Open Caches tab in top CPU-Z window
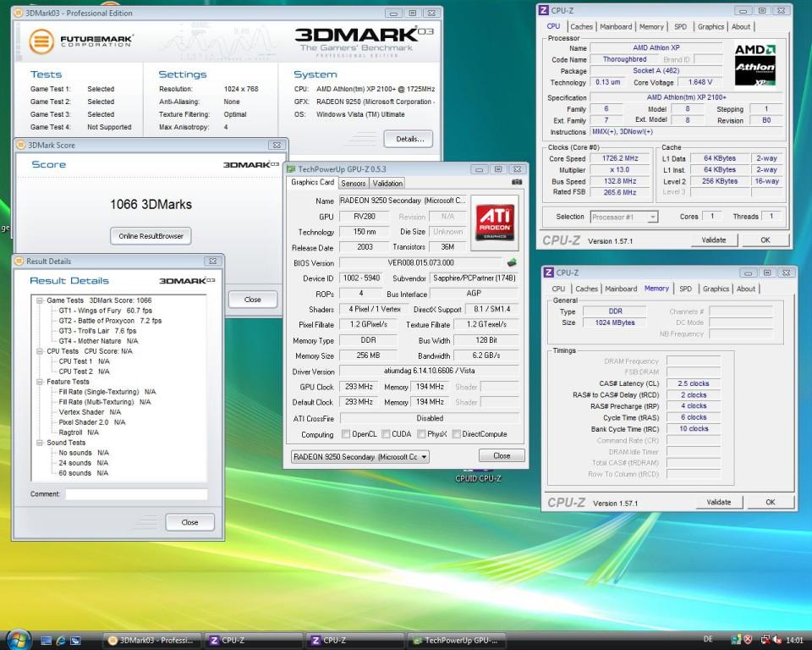Screen dimensions: 812x650 click(x=581, y=26)
